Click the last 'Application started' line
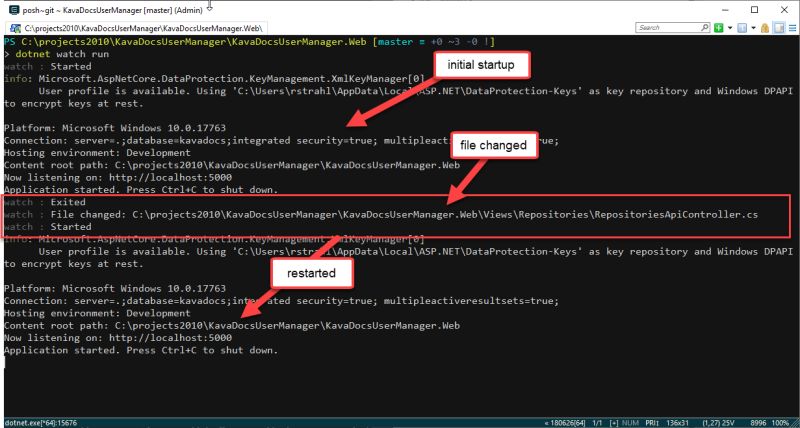The image size is (800, 428). pos(141,350)
